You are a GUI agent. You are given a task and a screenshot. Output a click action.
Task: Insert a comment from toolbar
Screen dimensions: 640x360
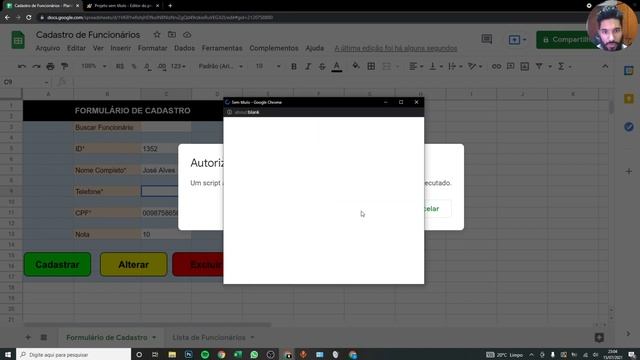[510, 66]
